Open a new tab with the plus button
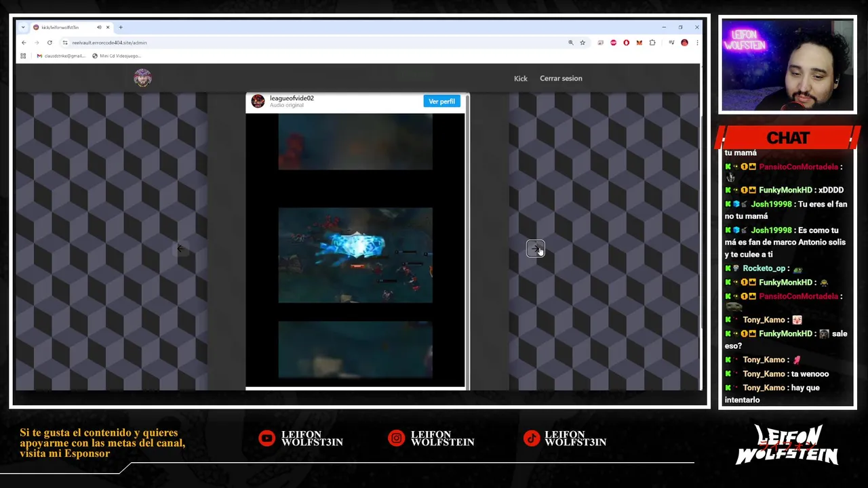 (121, 27)
